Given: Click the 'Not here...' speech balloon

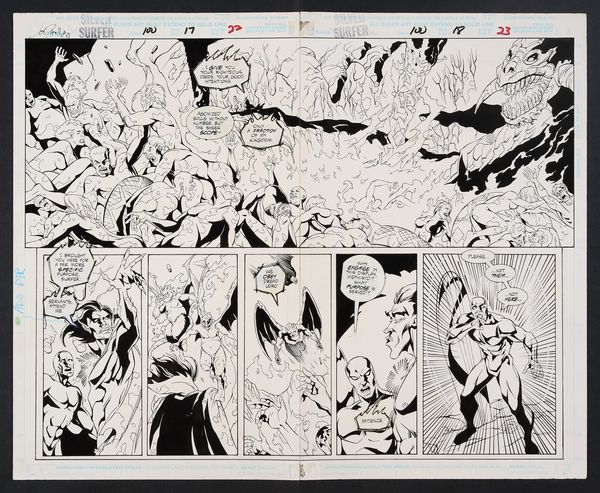Looking at the screenshot, I should (512, 296).
